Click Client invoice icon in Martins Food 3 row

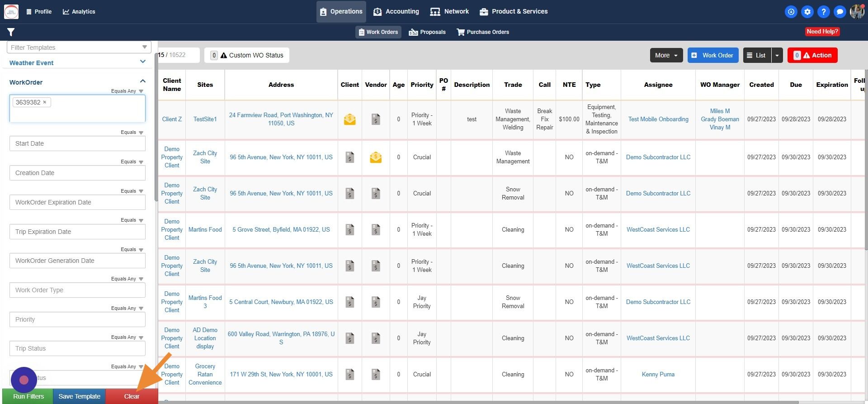(x=349, y=302)
